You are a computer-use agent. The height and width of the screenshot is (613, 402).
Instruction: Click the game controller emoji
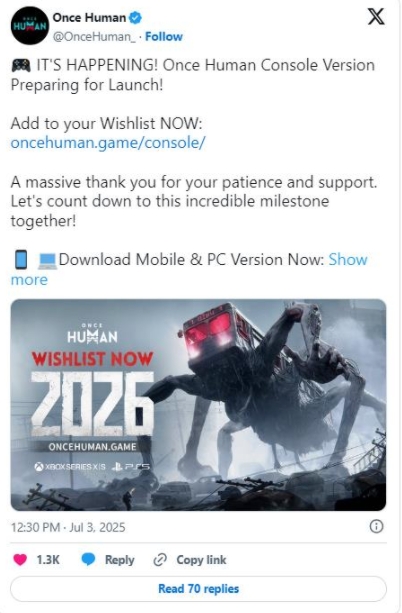pyautogui.click(x=21, y=65)
